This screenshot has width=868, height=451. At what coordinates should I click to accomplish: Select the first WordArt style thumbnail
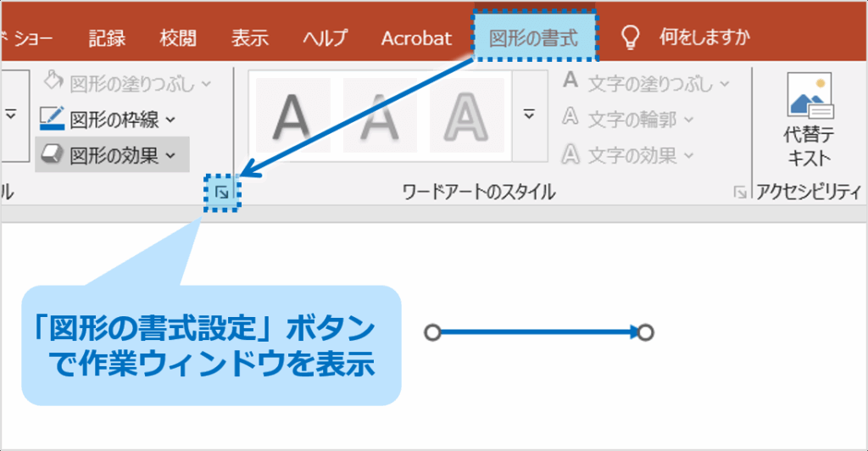tap(292, 114)
